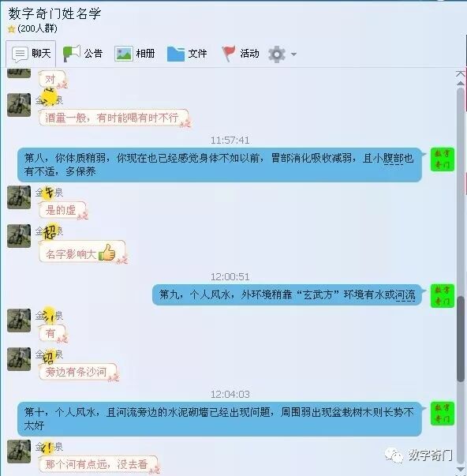The height and width of the screenshot is (476, 467).
Task: Click the 酒量一般 message bubble
Action: click(x=114, y=118)
